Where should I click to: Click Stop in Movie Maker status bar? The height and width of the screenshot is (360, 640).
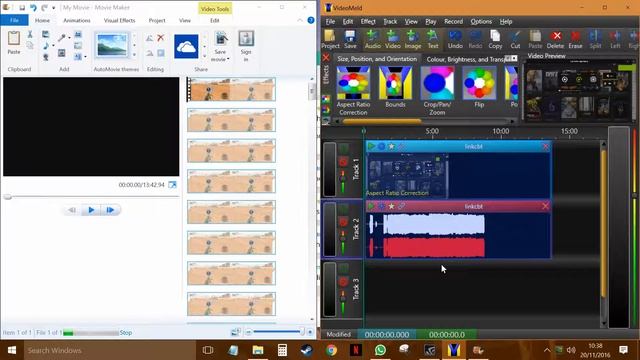click(126, 333)
